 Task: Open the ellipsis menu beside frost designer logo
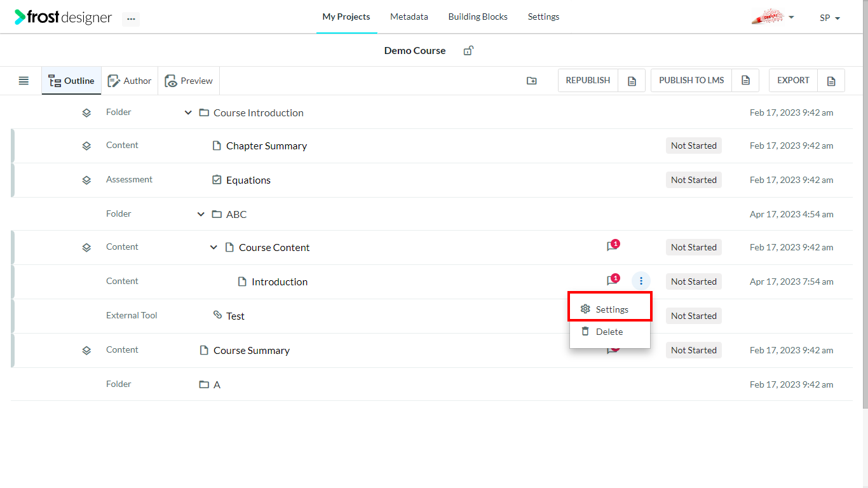coord(131,19)
